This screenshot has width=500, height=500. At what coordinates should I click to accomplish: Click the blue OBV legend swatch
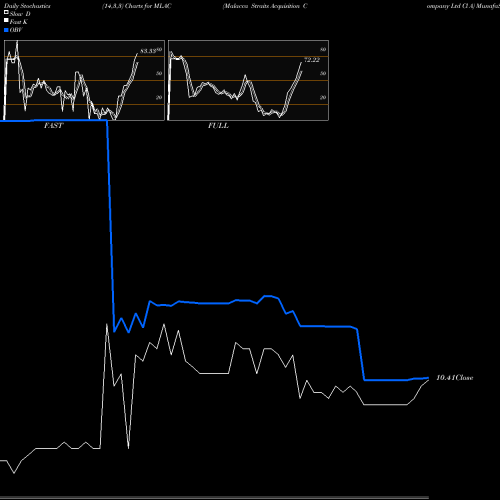[x=6, y=30]
